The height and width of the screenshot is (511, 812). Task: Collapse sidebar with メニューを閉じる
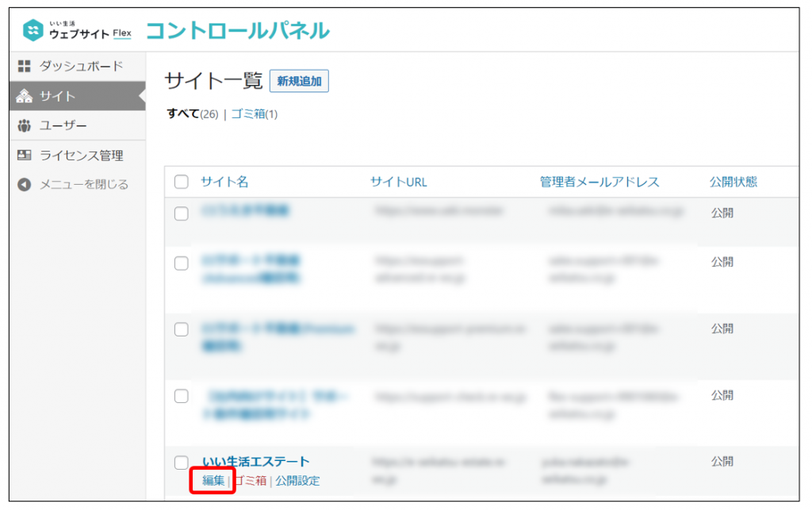pyautogui.click(x=83, y=185)
